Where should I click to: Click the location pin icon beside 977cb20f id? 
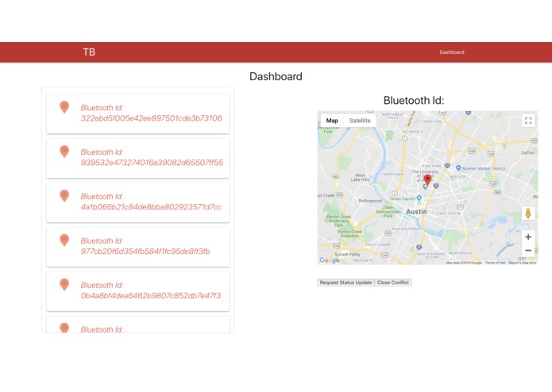tap(64, 240)
